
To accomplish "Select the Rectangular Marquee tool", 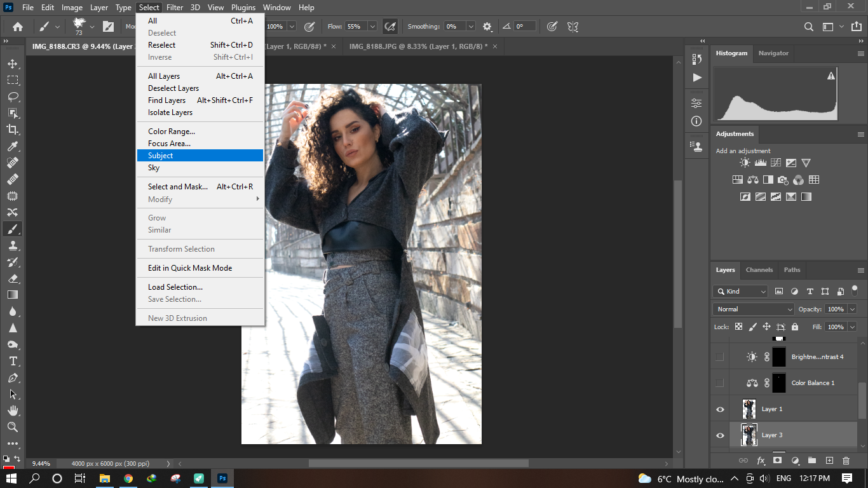I will point(13,80).
